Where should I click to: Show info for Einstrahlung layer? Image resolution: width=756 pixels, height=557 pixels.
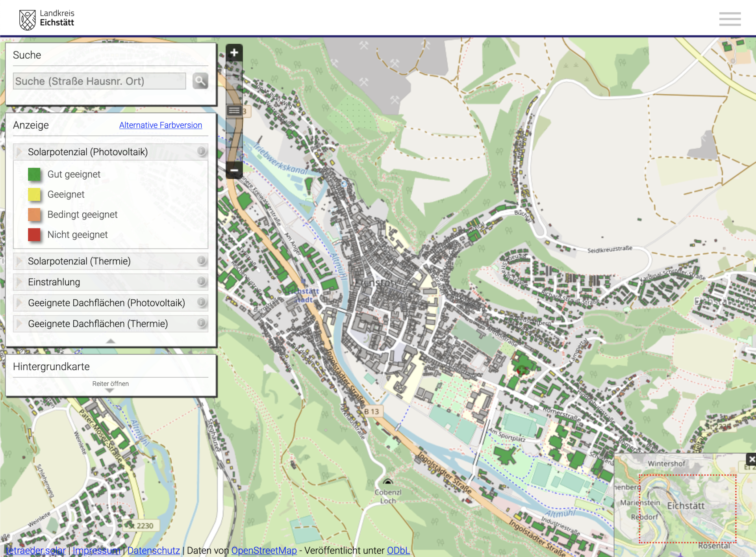click(201, 281)
